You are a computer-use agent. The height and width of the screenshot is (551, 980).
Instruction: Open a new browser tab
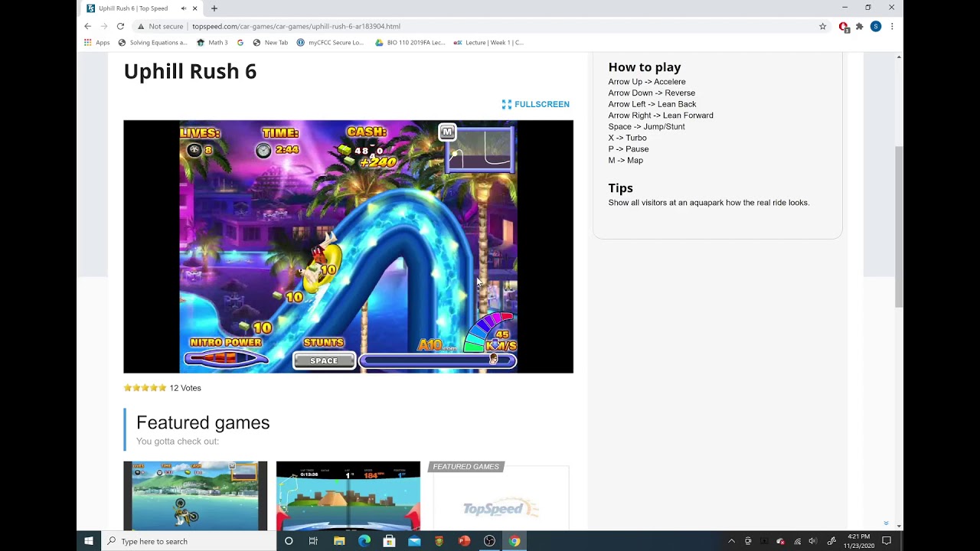coord(214,8)
